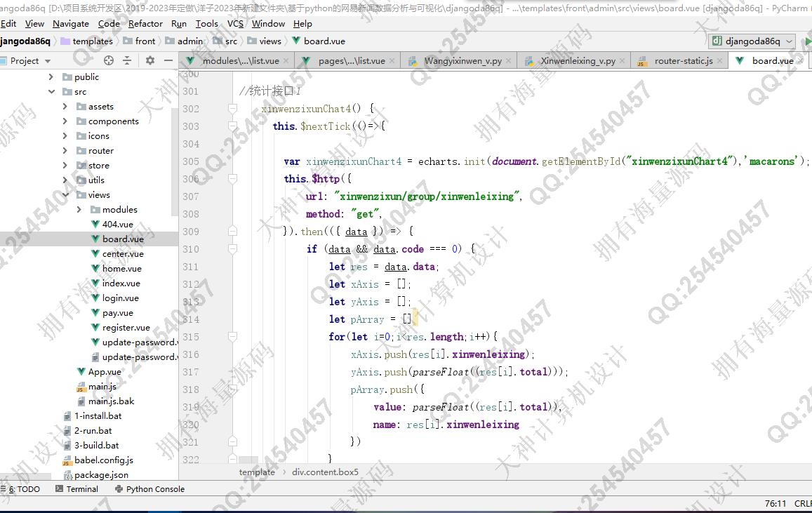
Task: Expand the public folder
Action: click(x=51, y=76)
